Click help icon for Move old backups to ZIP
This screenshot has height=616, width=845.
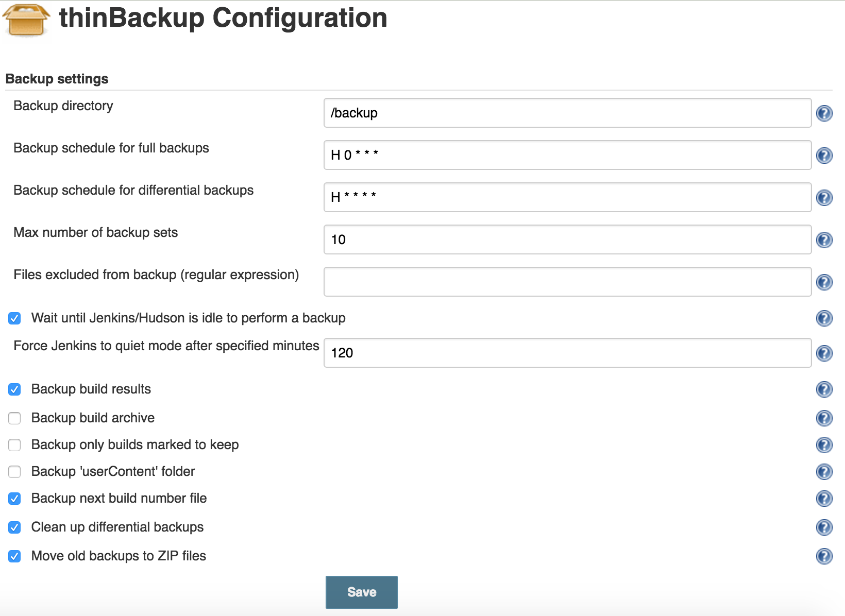click(x=824, y=556)
